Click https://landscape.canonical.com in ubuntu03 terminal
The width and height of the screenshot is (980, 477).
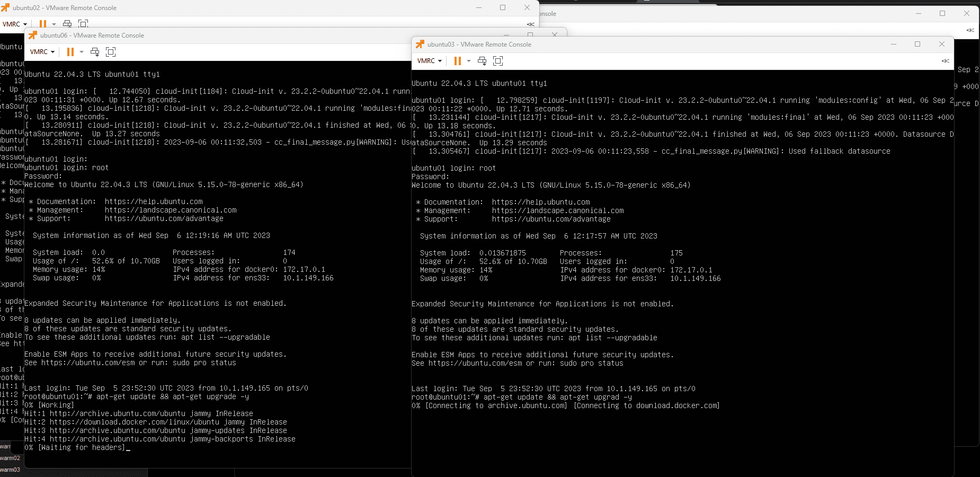(558, 210)
